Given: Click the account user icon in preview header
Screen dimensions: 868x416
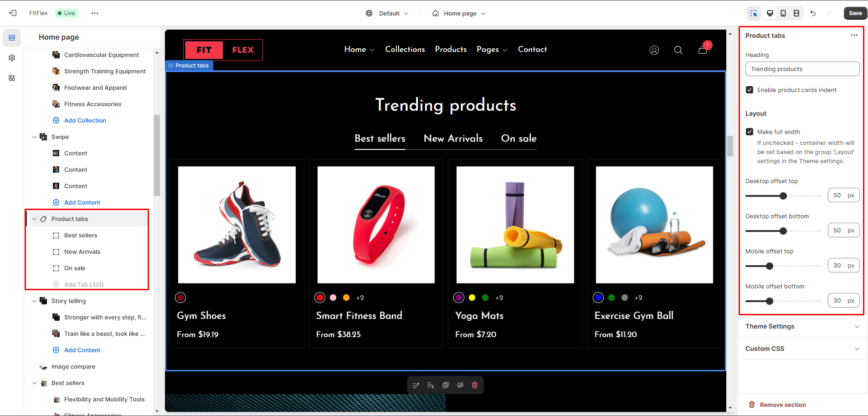Looking at the screenshot, I should [654, 50].
